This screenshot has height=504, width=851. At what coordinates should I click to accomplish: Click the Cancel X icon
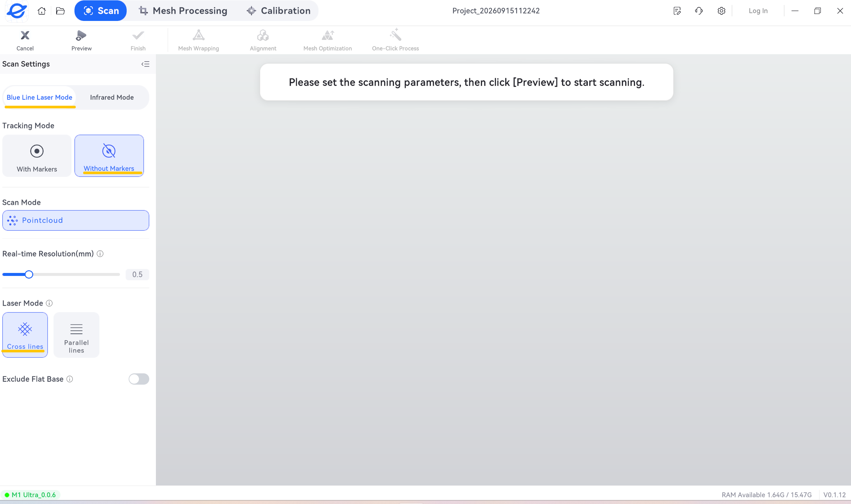pos(25,35)
